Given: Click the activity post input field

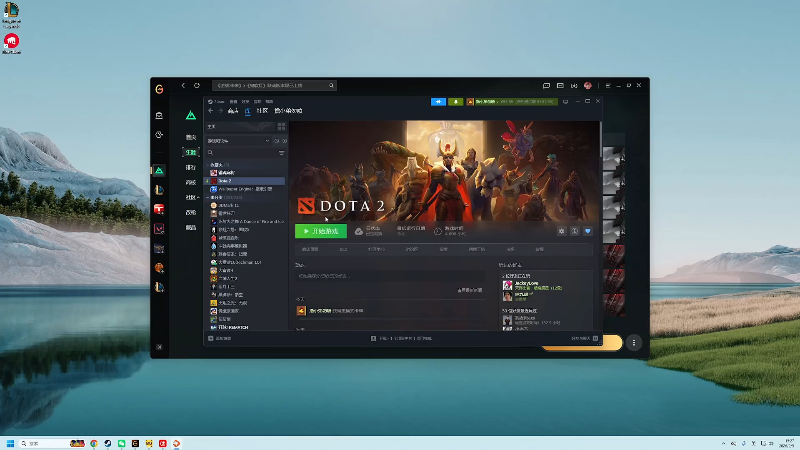Looking at the screenshot, I should point(390,276).
